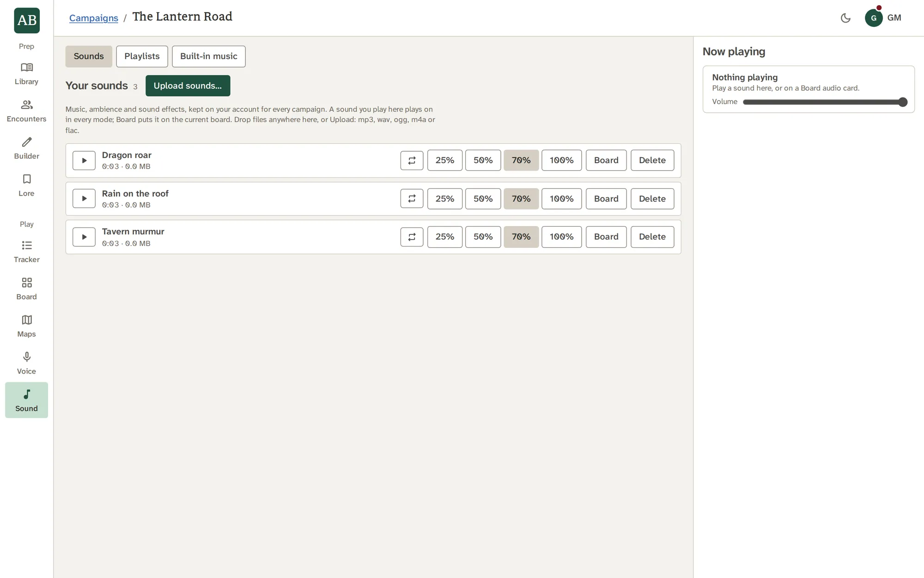The height and width of the screenshot is (578, 924).
Task: Open the Library section in sidebar
Action: pos(26,74)
